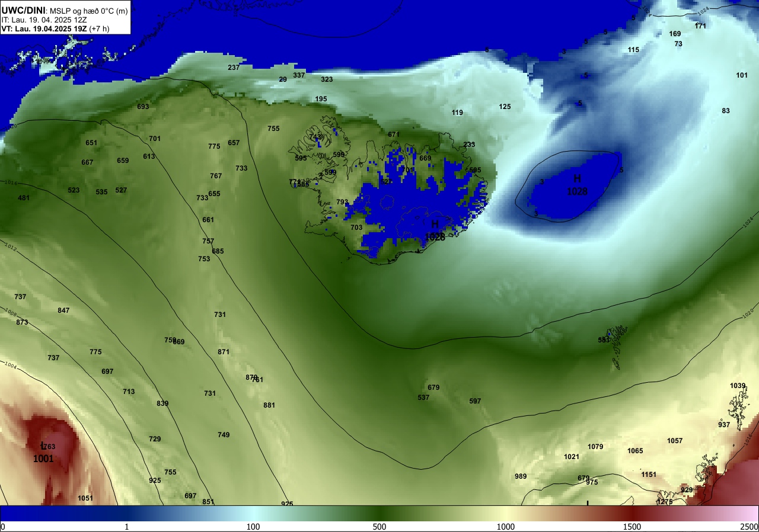Click the 713 height value
The height and width of the screenshot is (532, 759).
(129, 392)
